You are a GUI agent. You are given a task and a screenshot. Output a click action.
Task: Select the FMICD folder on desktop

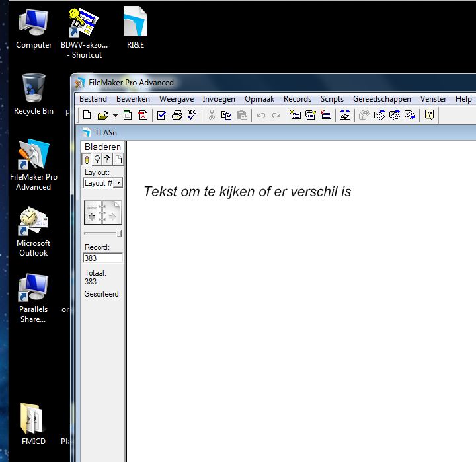coord(34,424)
